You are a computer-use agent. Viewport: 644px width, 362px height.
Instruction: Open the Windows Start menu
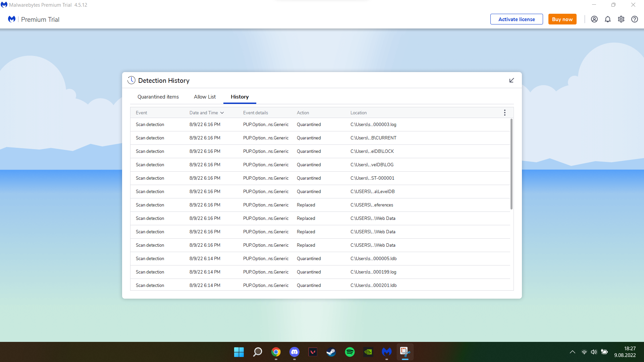239,352
